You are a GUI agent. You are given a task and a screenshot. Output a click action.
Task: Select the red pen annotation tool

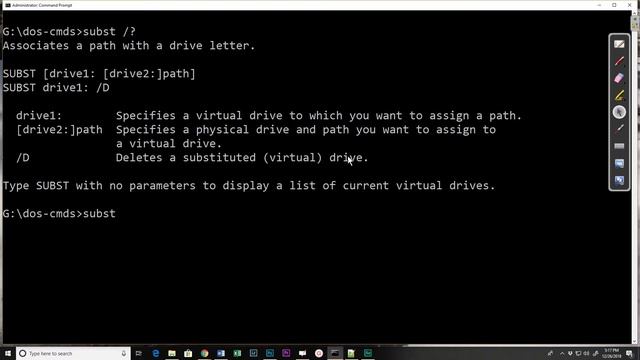click(619, 61)
